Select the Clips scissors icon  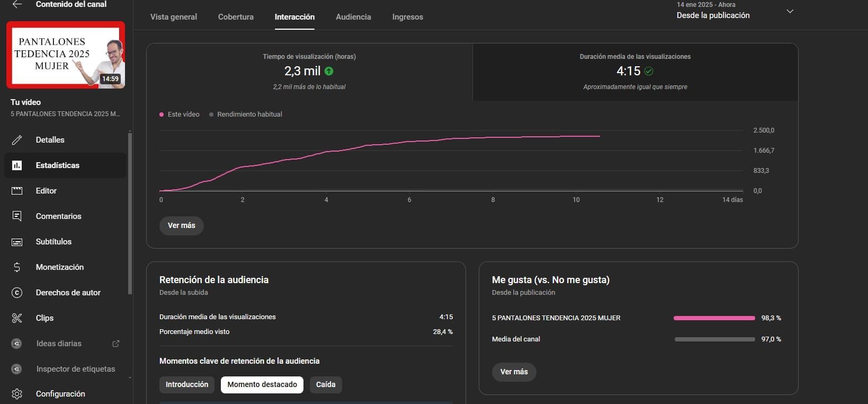click(x=17, y=318)
